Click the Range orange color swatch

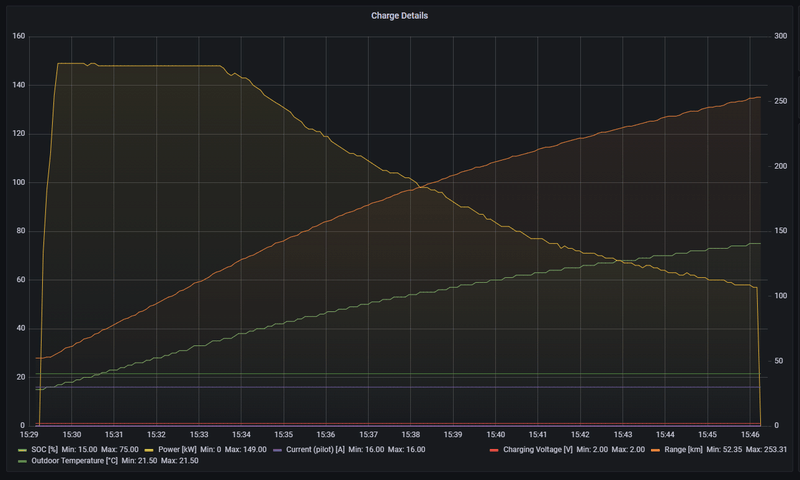click(x=655, y=450)
